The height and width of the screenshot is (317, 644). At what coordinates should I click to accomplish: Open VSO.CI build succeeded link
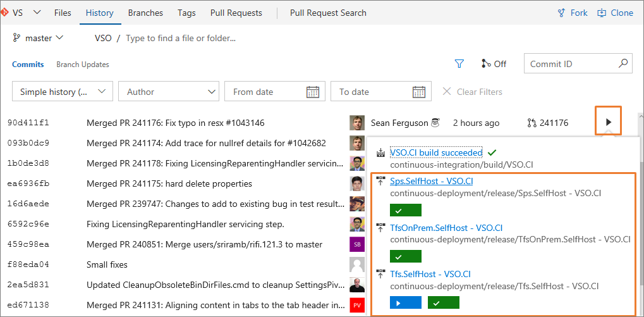coord(436,152)
